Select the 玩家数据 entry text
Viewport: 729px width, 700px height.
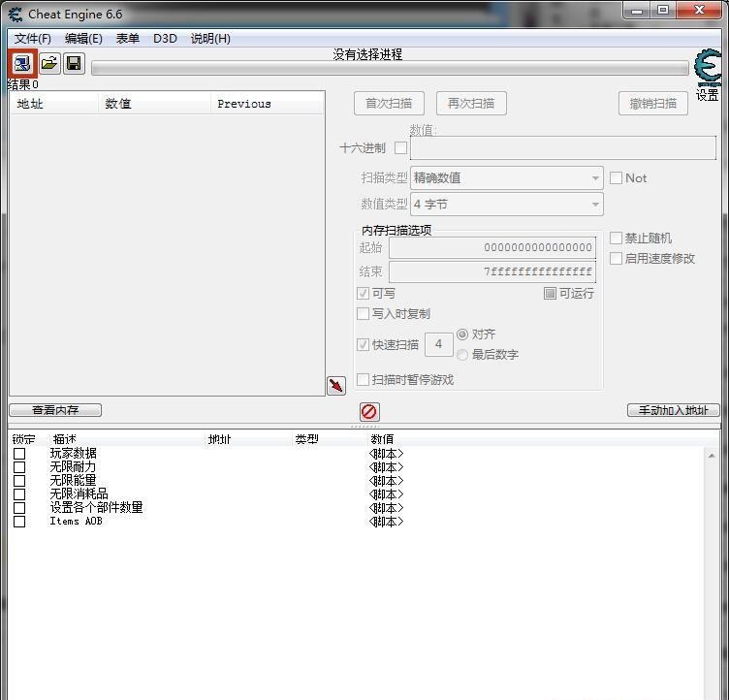point(73,453)
